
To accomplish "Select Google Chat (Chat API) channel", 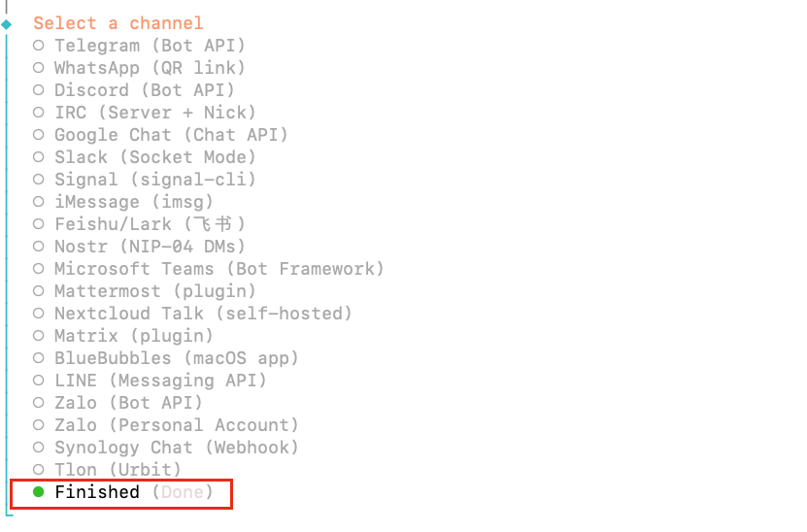I will (171, 135).
